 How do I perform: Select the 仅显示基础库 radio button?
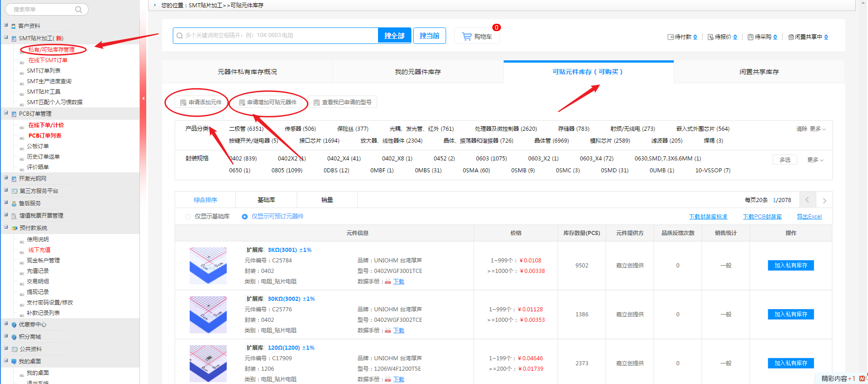tap(188, 217)
